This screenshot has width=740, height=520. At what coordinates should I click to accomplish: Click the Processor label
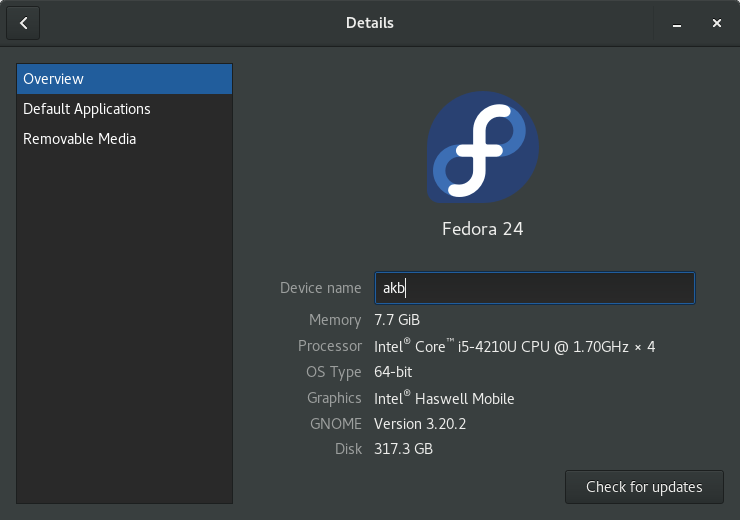pyautogui.click(x=329, y=346)
